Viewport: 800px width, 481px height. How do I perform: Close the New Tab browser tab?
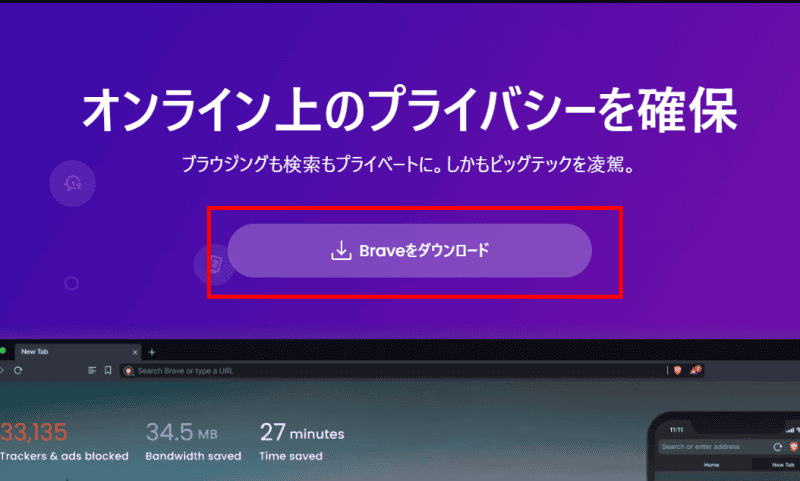135,352
